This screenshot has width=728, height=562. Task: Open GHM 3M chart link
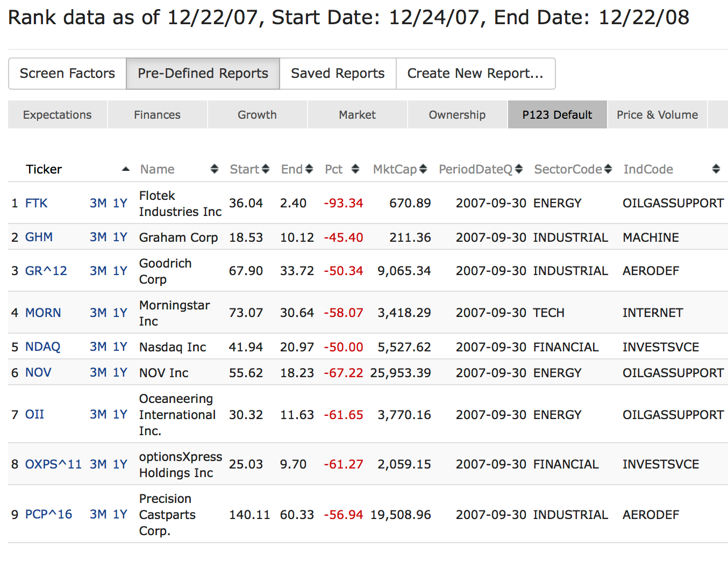point(98,237)
